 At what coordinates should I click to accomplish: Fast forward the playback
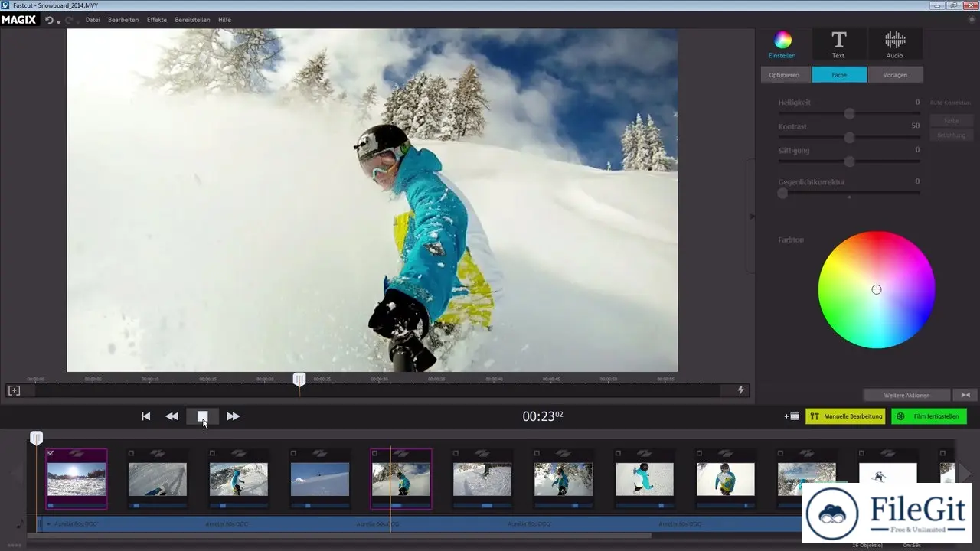[234, 416]
